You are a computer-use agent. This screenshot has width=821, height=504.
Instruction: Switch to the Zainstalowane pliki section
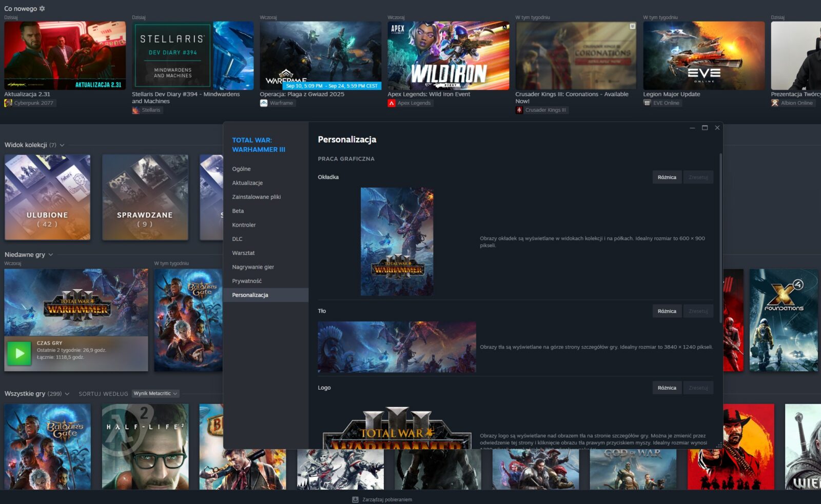coord(256,197)
